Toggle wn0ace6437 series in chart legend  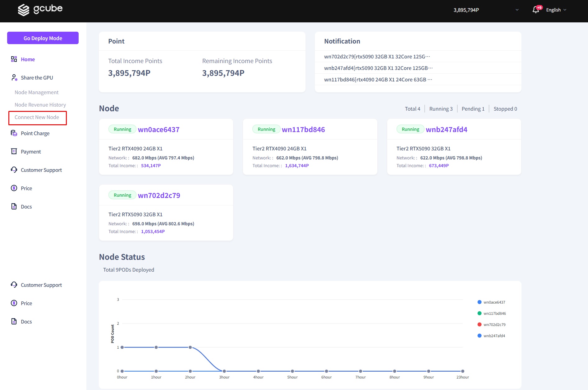pos(494,302)
